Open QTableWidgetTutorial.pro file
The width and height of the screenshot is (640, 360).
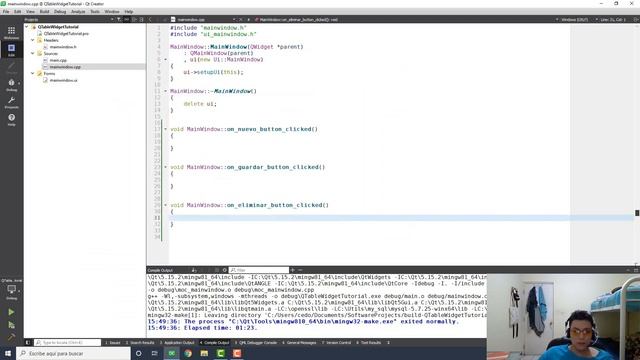[66, 33]
